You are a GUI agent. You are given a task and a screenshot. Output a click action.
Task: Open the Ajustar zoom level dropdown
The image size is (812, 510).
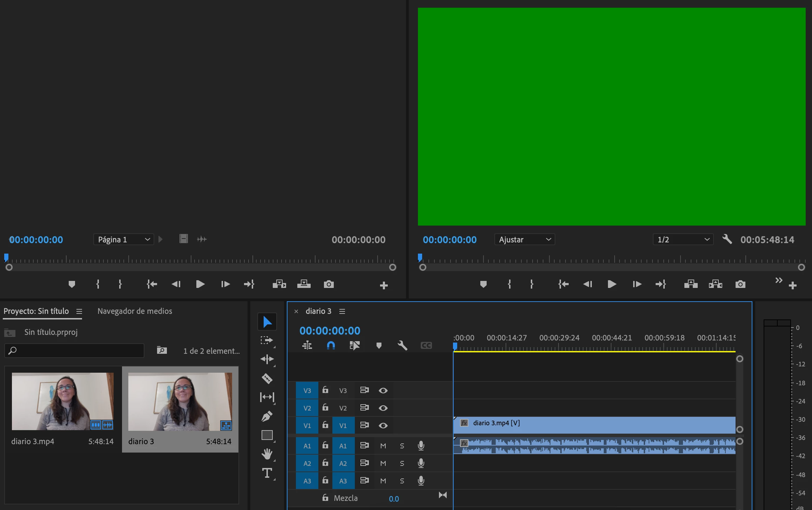525,240
